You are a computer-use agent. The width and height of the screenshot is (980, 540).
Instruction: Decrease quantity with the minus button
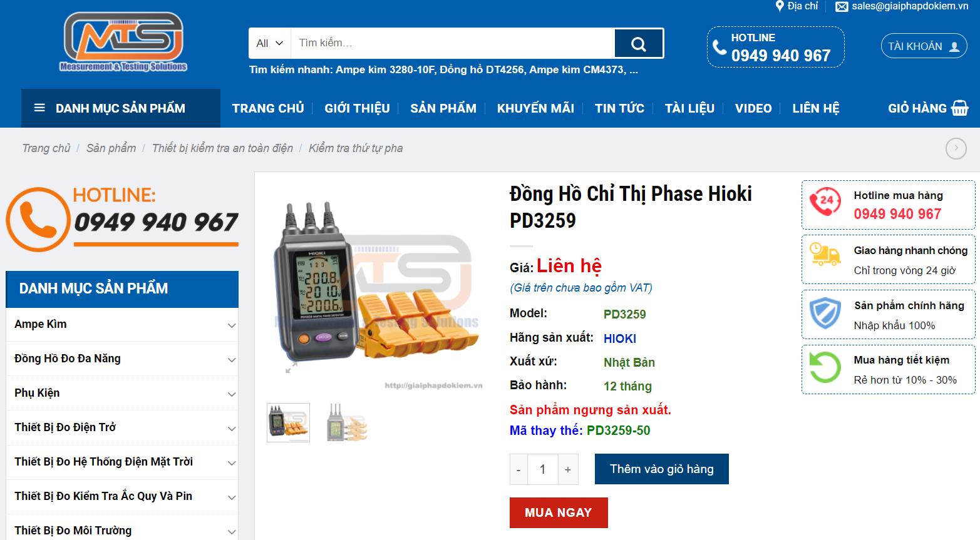(518, 469)
